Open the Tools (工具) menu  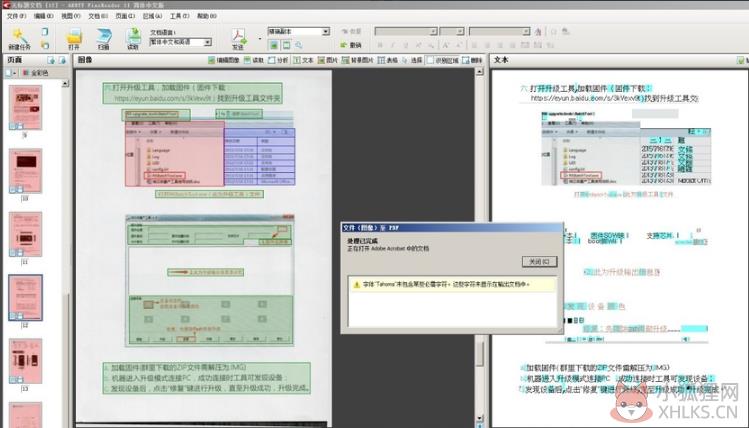(180, 16)
